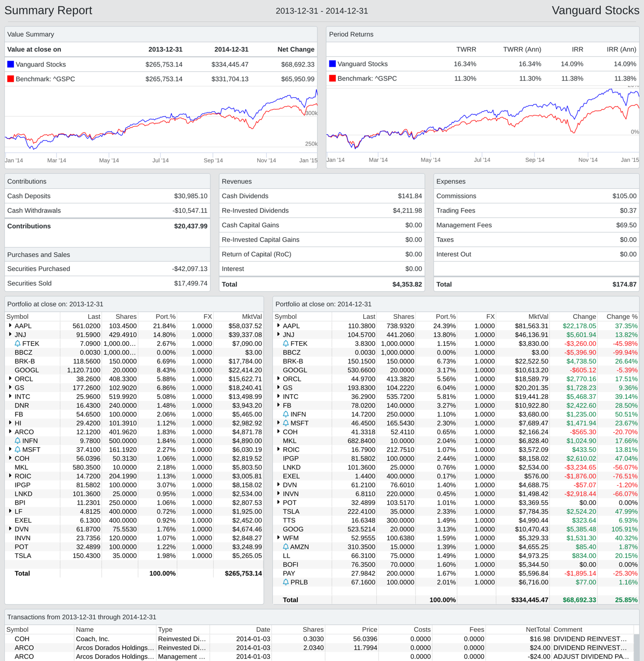Expand the HI holding row
The height and width of the screenshot is (661, 644).
point(10,423)
